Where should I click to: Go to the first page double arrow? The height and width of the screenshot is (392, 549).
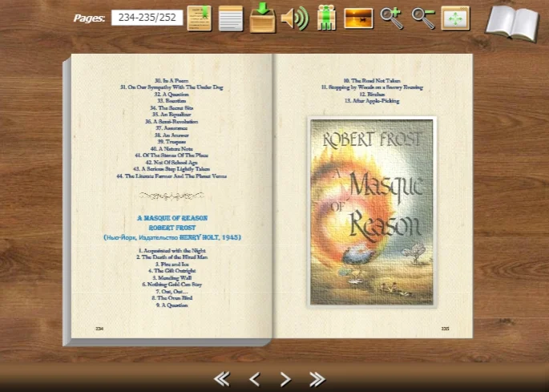(x=222, y=378)
